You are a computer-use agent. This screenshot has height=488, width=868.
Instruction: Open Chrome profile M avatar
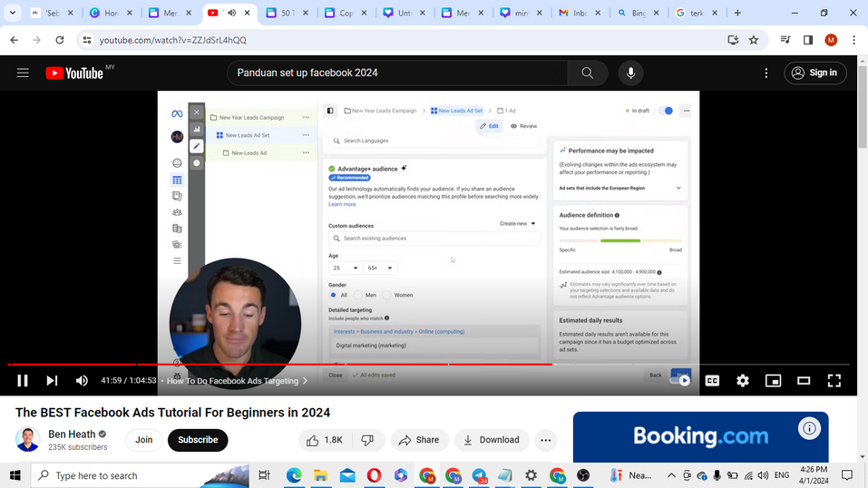831,40
